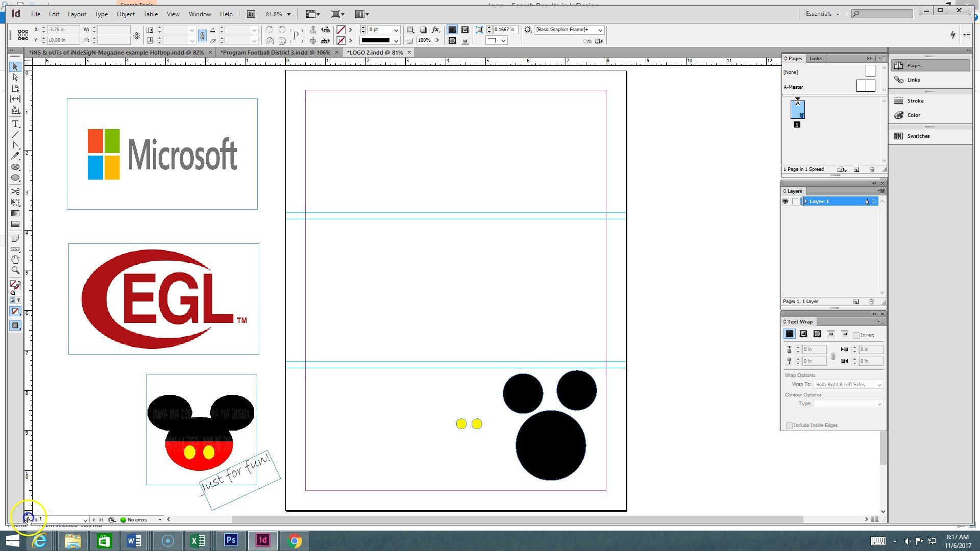The image size is (980, 551).
Task: Select the Type tool
Action: tap(15, 124)
